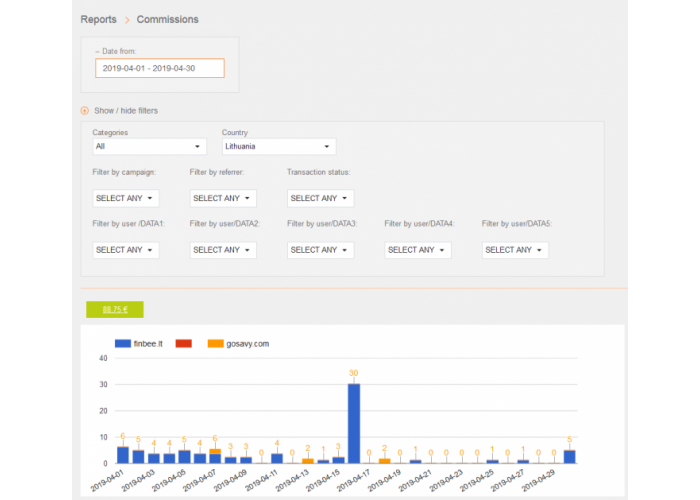The width and height of the screenshot is (700, 500).
Task: Open the Filter by user/DATA5 dropdown
Action: pos(515,250)
